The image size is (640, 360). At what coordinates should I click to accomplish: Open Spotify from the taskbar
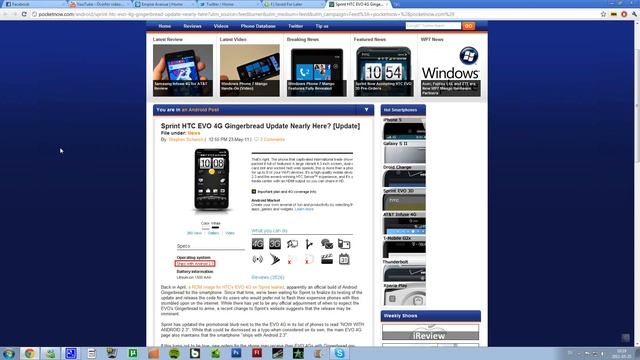pyautogui.click(x=174, y=353)
